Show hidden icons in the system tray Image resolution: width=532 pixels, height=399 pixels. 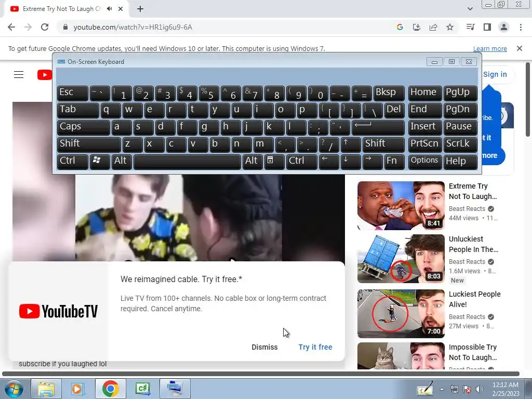pyautogui.click(x=442, y=389)
